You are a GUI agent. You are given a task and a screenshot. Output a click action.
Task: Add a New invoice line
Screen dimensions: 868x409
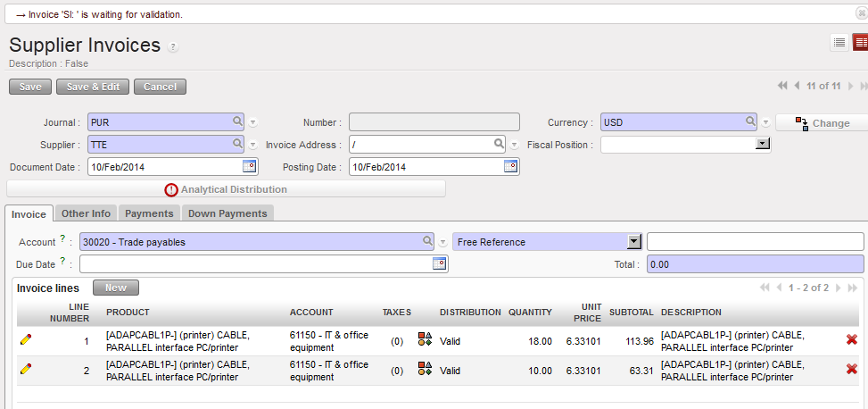point(115,288)
